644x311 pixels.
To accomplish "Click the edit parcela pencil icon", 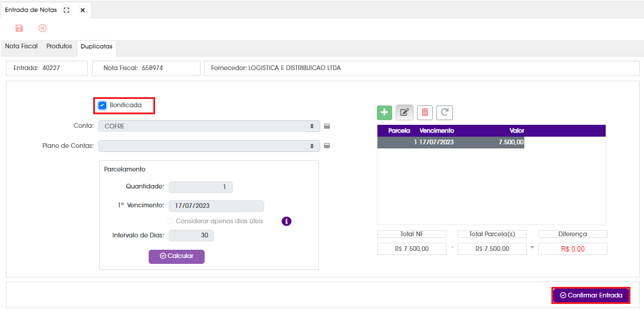I will click(x=404, y=112).
